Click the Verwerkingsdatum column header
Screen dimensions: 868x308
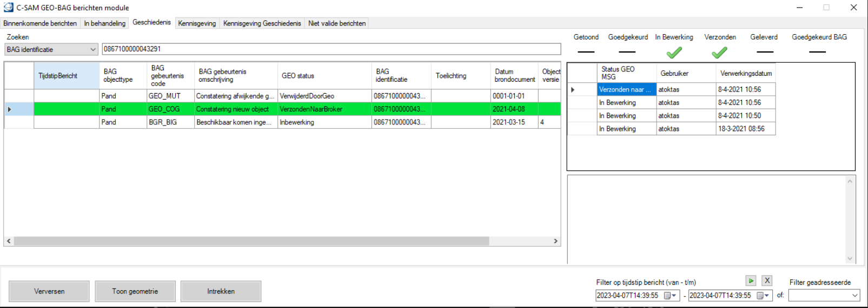pos(746,73)
